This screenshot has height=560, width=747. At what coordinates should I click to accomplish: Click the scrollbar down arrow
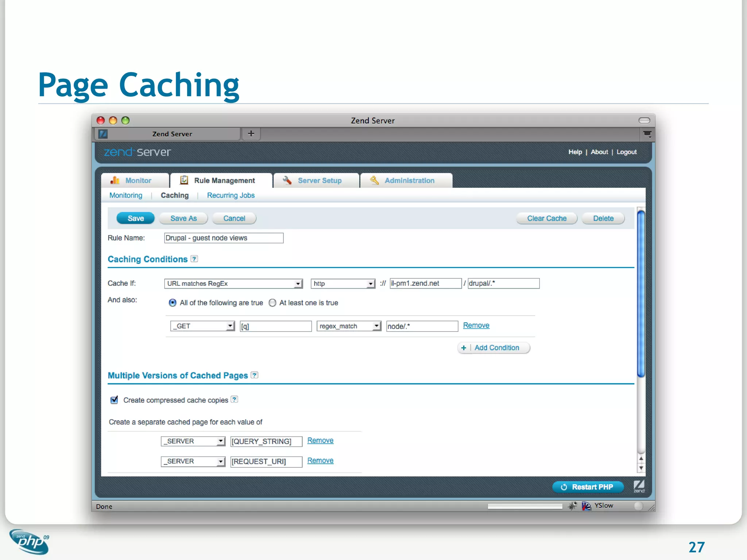641,468
